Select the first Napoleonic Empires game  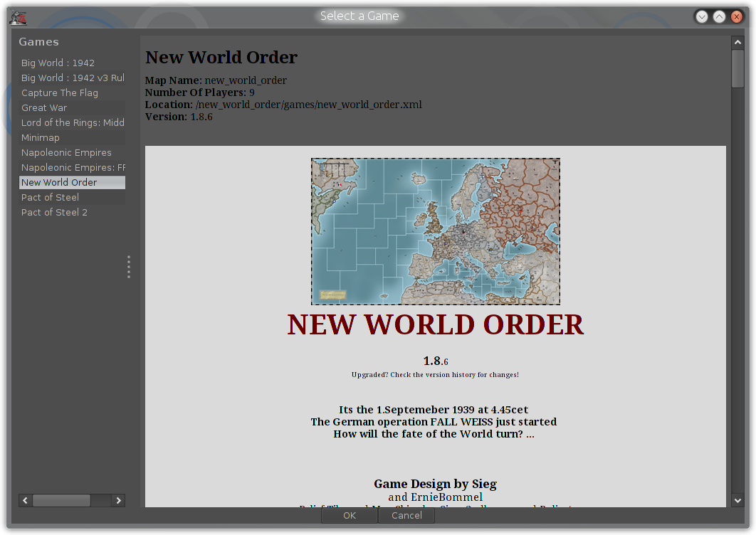point(72,152)
